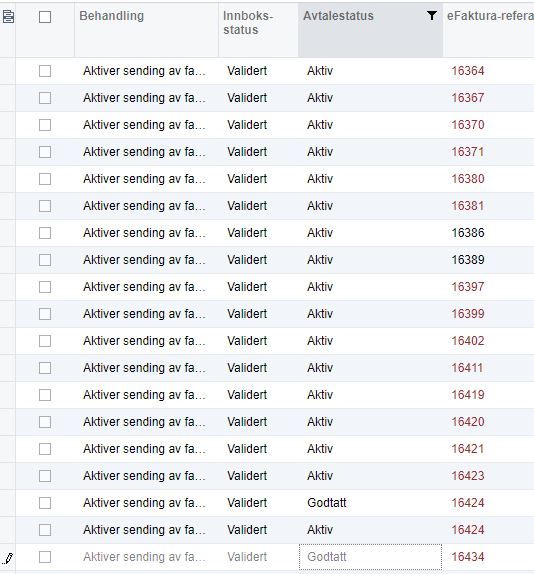Tick the select-all checkbox in header
The height and width of the screenshot is (574, 534).
pos(45,17)
